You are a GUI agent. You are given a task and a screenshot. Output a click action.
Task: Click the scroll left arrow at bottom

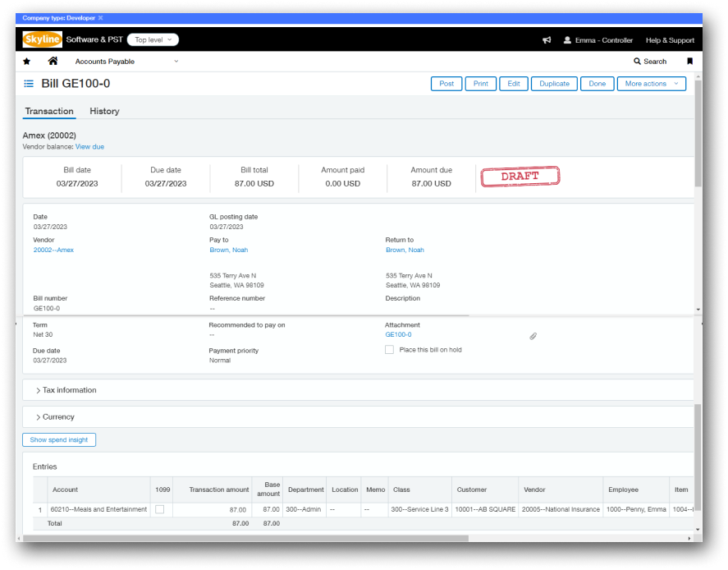pyautogui.click(x=19, y=539)
